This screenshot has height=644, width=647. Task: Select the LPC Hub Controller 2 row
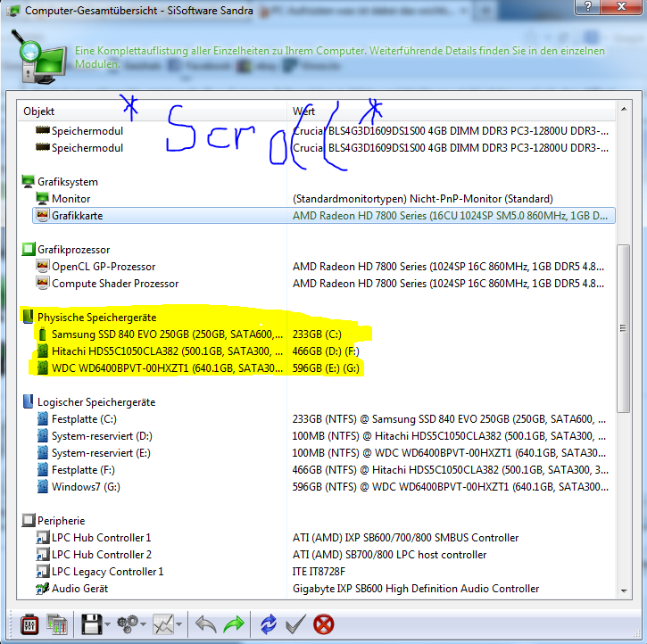click(x=323, y=555)
